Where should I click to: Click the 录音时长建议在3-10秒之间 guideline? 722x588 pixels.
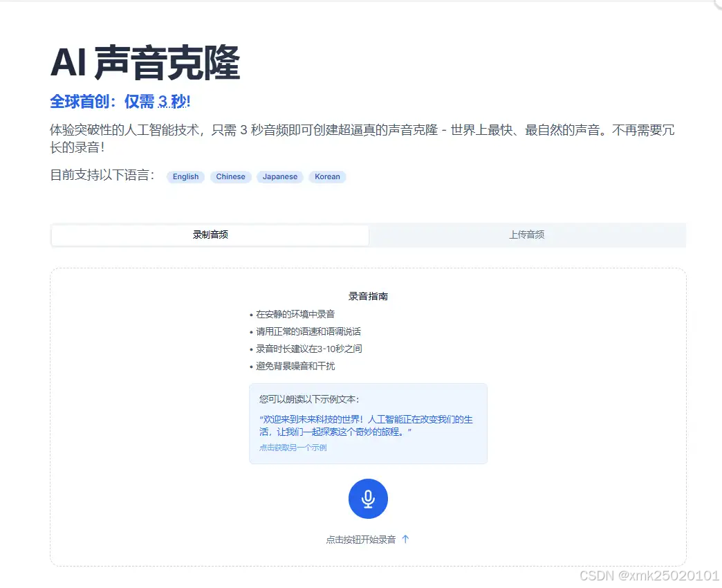[x=309, y=349]
